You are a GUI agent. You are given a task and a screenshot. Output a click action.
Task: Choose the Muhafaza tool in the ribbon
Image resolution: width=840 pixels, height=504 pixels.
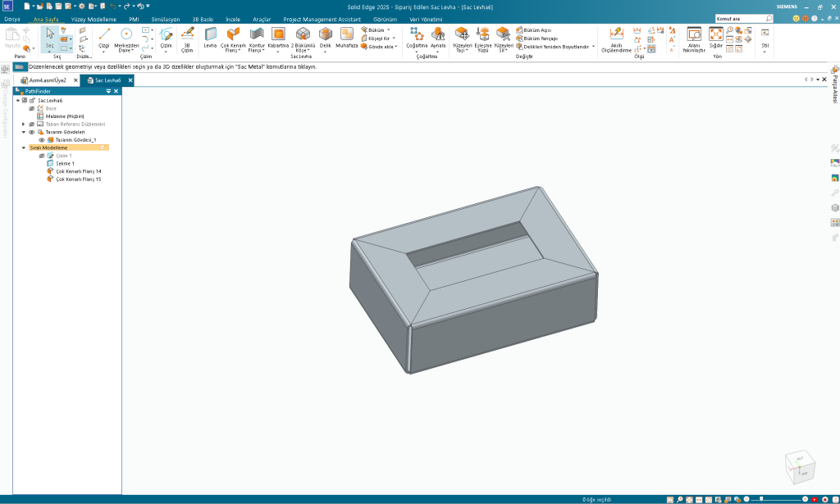(347, 37)
